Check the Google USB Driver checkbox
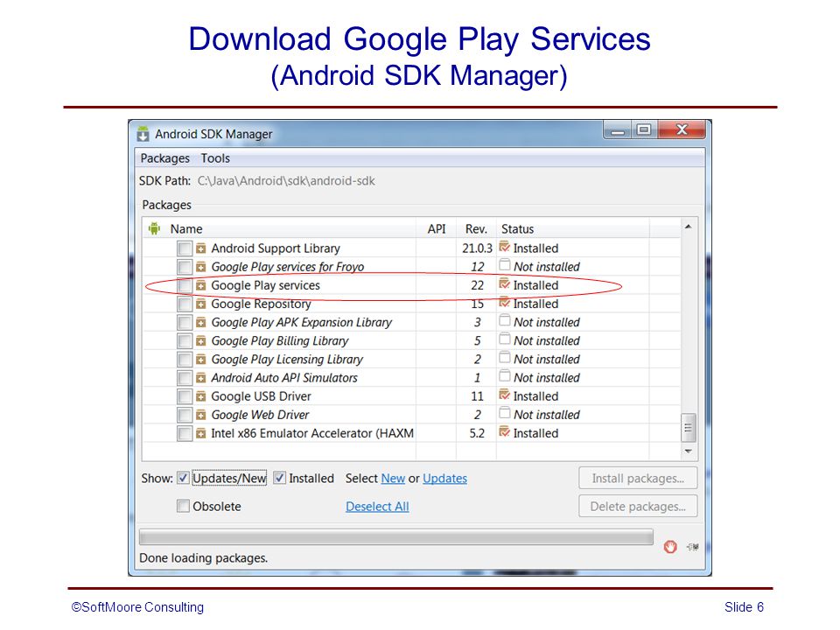Viewport: 840px width, 630px height. click(185, 396)
